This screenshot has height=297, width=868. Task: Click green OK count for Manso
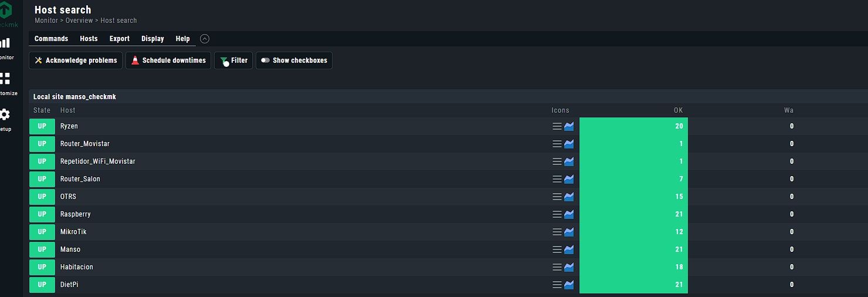[679, 249]
